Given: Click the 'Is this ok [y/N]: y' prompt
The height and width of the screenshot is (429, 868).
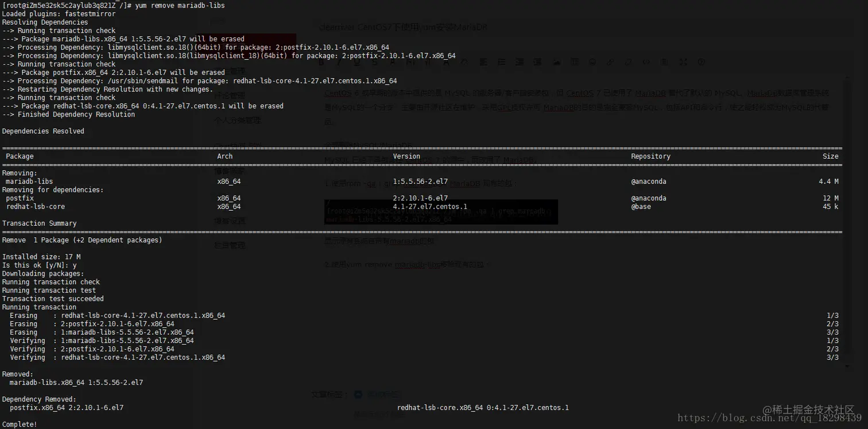Looking at the screenshot, I should [x=39, y=265].
